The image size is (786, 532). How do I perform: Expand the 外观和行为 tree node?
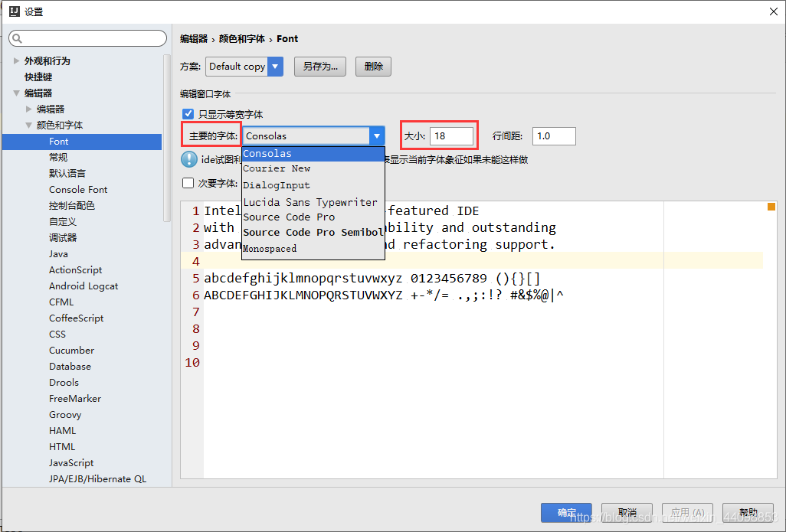click(x=16, y=60)
